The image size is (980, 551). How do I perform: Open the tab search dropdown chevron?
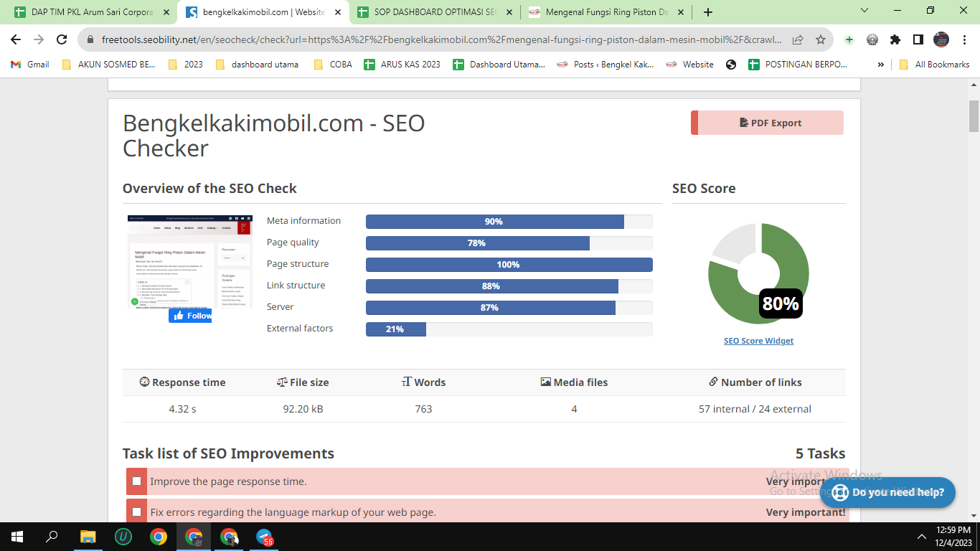click(864, 11)
